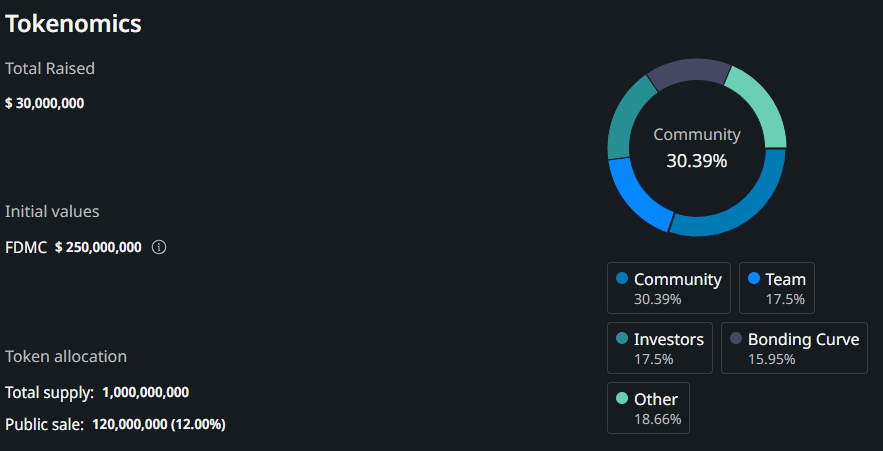Screen dimensions: 883x451
Task: Click the FDMC info icon
Action: [x=159, y=247]
